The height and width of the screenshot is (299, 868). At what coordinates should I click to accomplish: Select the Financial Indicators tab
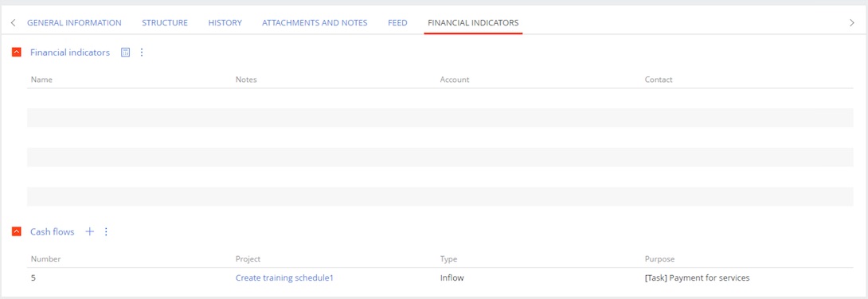pyautogui.click(x=473, y=22)
